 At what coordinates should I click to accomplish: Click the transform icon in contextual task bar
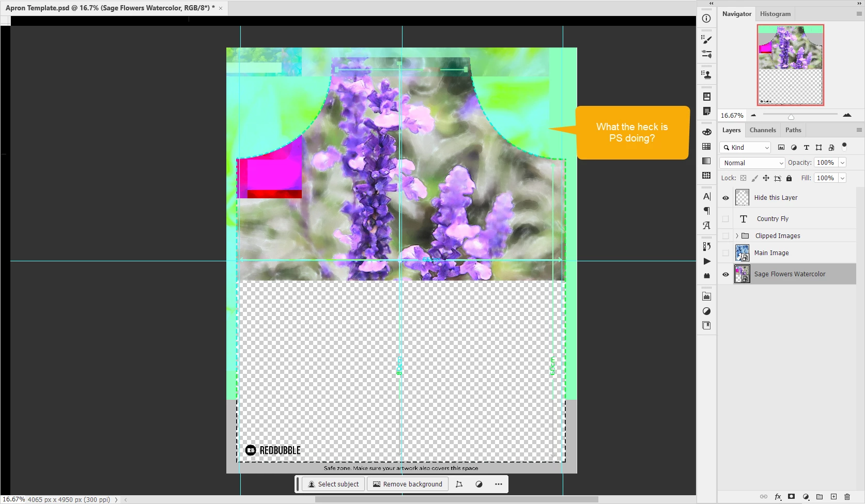coord(459,484)
